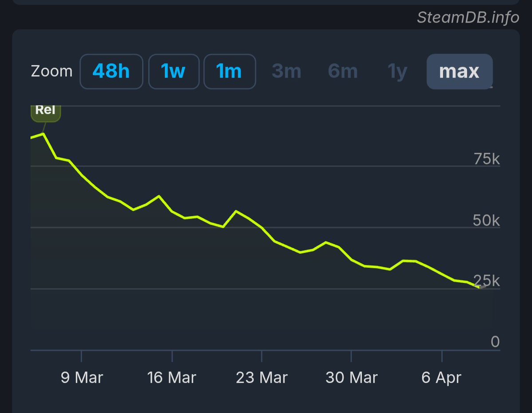Click the 16 Mar date label
Screen dimensions: 532x413
click(172, 377)
